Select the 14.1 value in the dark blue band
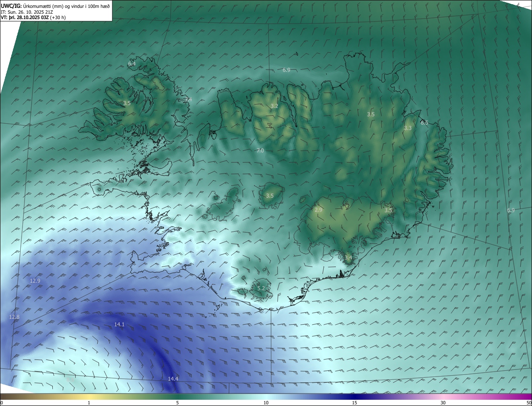Screen dimensions: 532x406 click(119, 324)
